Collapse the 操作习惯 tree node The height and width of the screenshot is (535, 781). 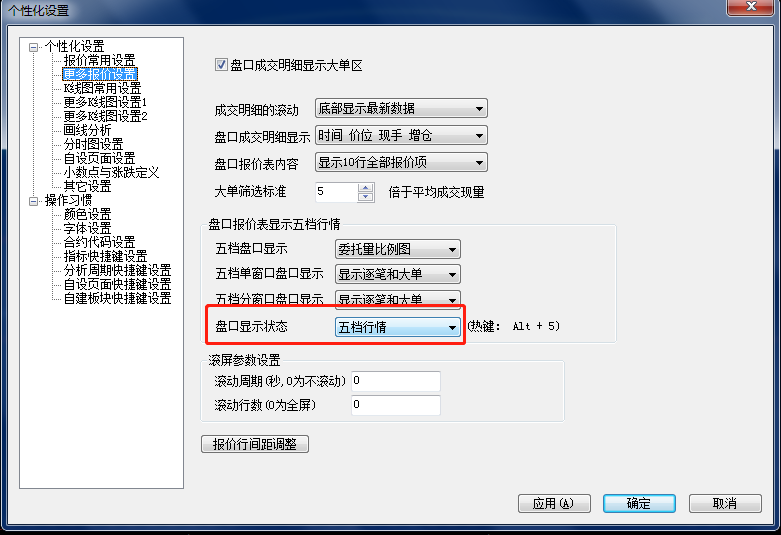click(x=33, y=201)
